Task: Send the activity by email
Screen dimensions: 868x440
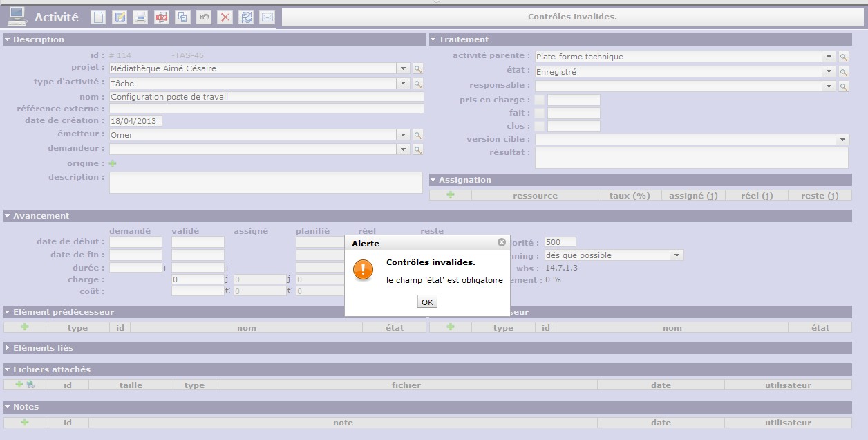Action: pyautogui.click(x=267, y=17)
